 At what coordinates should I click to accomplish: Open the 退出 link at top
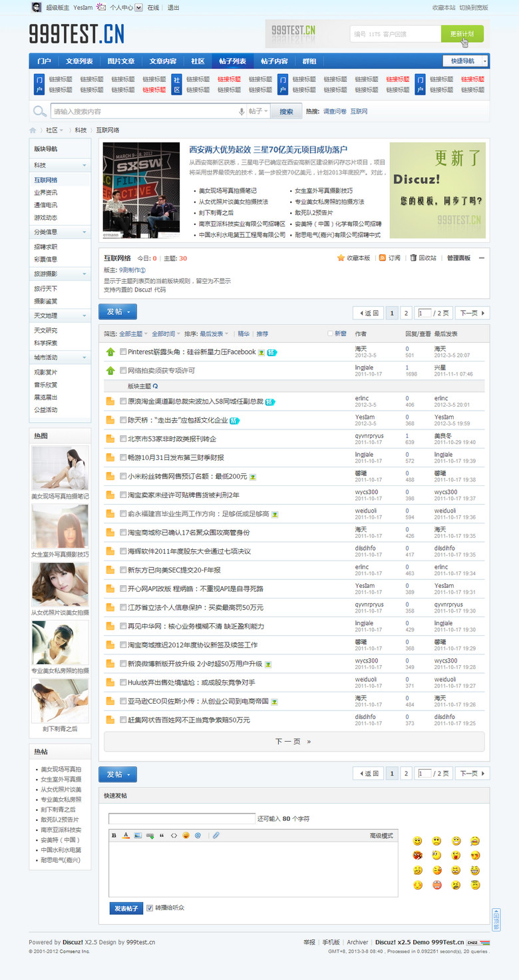point(173,8)
